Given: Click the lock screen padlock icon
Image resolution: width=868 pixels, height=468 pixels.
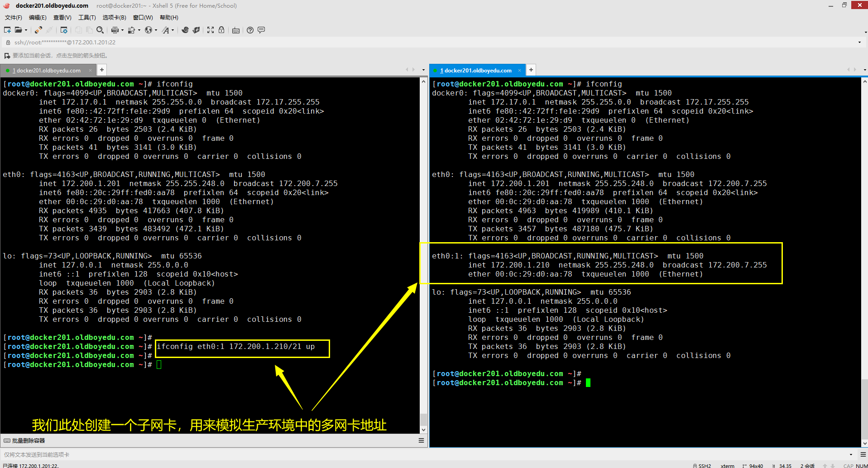Looking at the screenshot, I should [221, 30].
